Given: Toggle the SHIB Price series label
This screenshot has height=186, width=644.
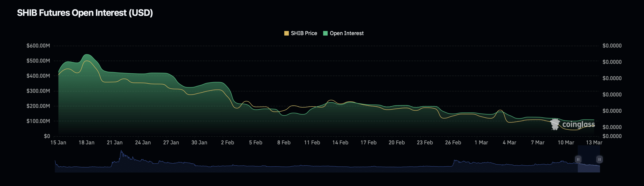Looking at the screenshot, I should [x=304, y=33].
